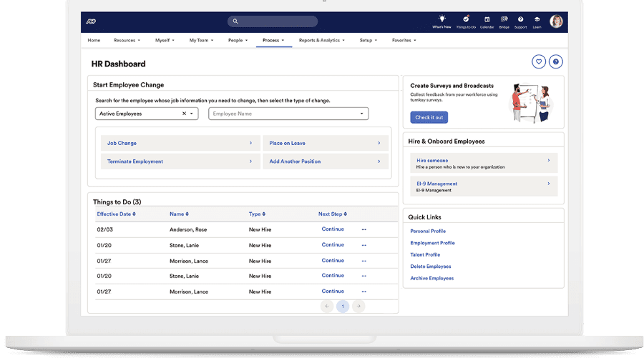Open Hire someone option
This screenshot has height=358, width=644.
tap(484, 163)
